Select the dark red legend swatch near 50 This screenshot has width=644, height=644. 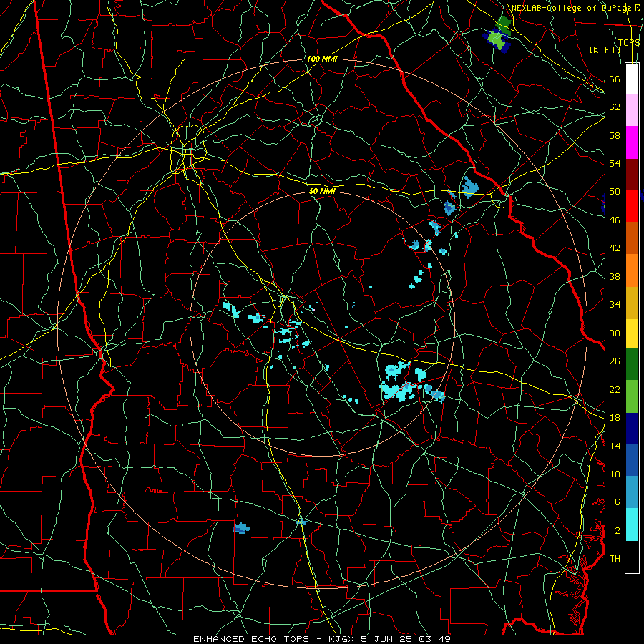coord(632,175)
